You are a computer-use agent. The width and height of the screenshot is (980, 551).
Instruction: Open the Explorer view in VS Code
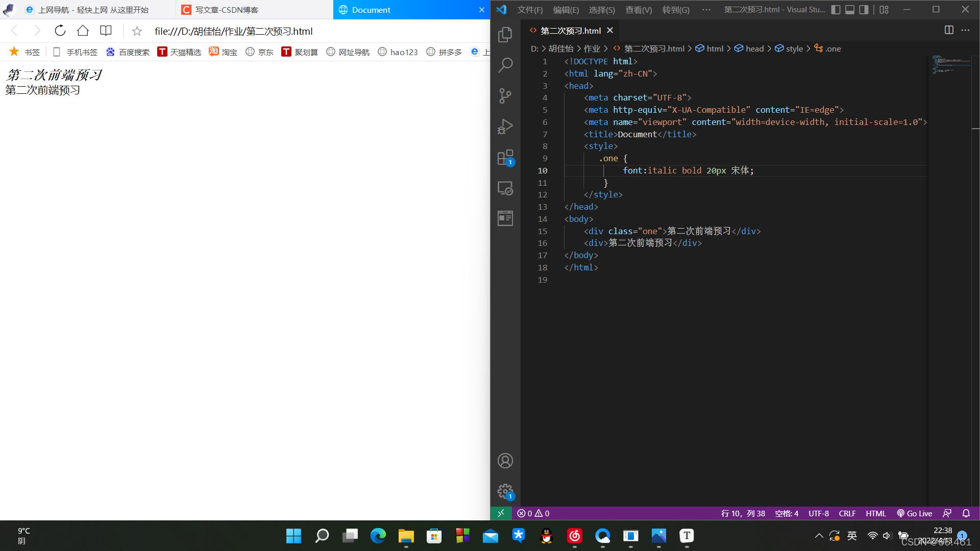click(505, 34)
